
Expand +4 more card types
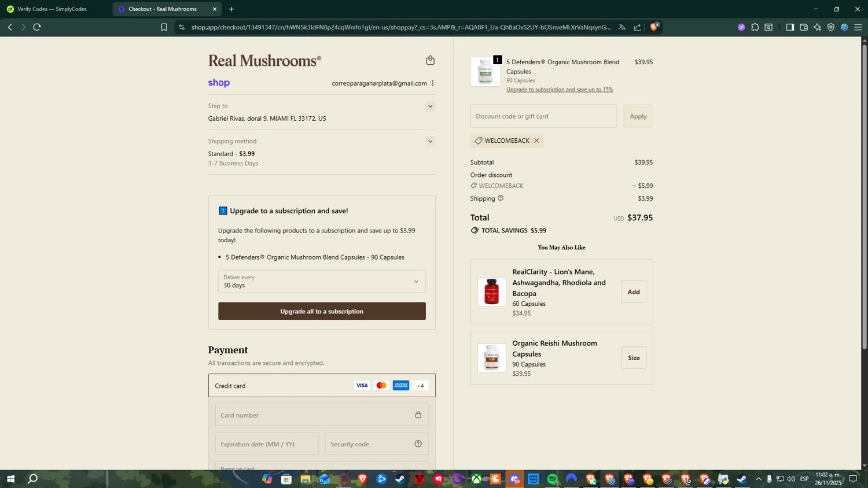click(421, 386)
